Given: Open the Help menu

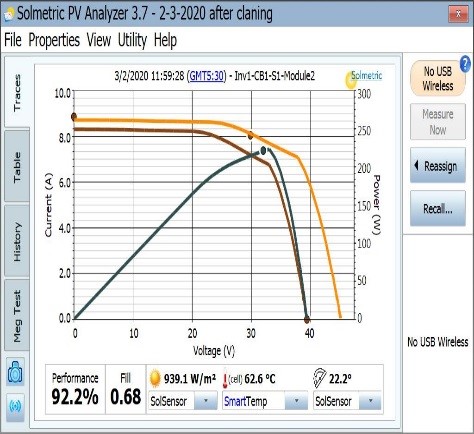Looking at the screenshot, I should 165,41.
